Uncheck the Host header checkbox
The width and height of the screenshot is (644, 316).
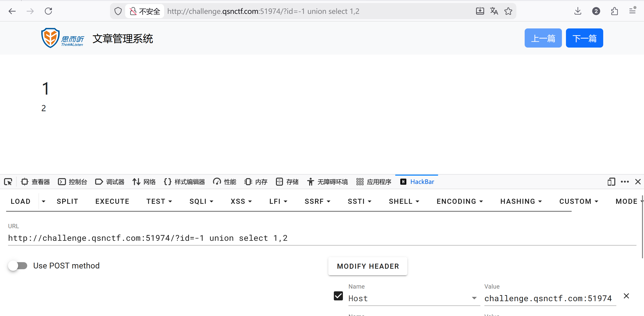(x=338, y=296)
